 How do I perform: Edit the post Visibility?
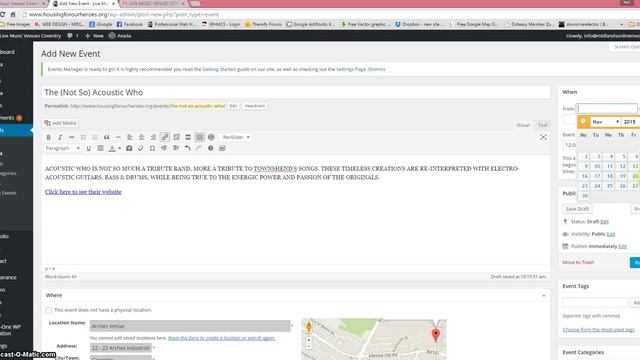[611, 234]
